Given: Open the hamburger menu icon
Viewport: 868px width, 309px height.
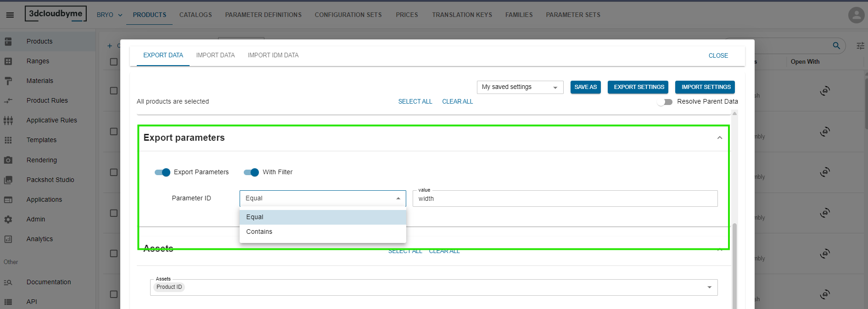Looking at the screenshot, I should coord(10,15).
